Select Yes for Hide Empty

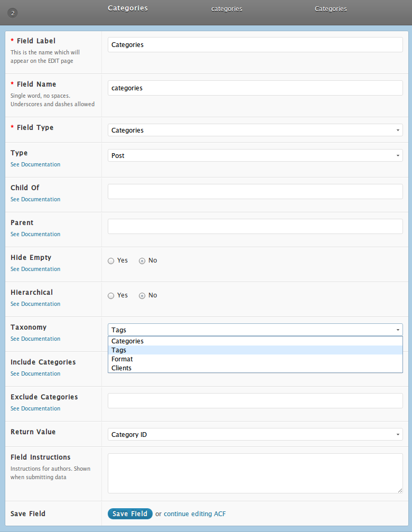(111, 261)
